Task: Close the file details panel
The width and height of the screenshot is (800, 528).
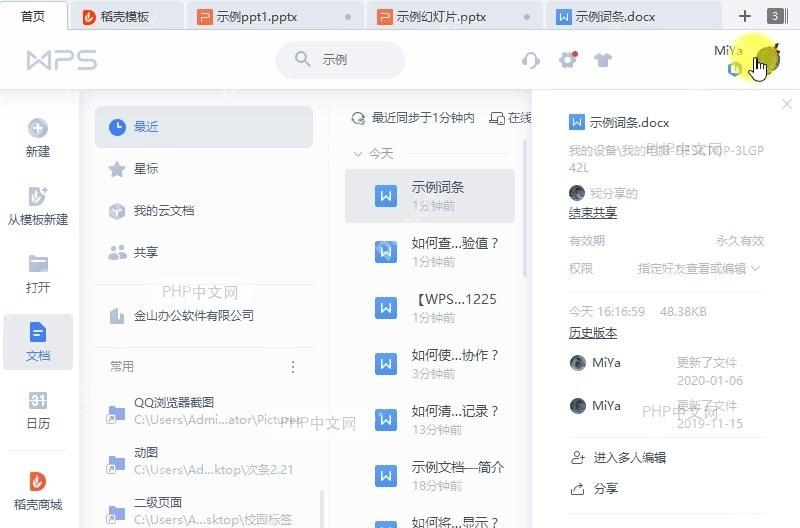Action: pos(787,104)
